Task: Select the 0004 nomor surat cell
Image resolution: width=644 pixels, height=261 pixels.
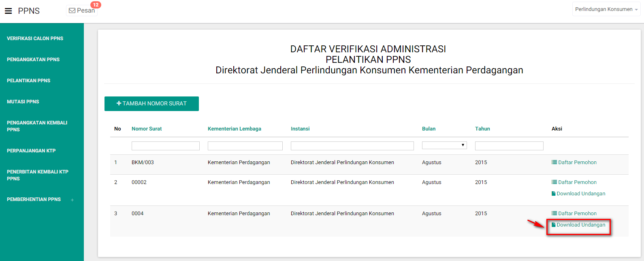Action: coord(138,214)
